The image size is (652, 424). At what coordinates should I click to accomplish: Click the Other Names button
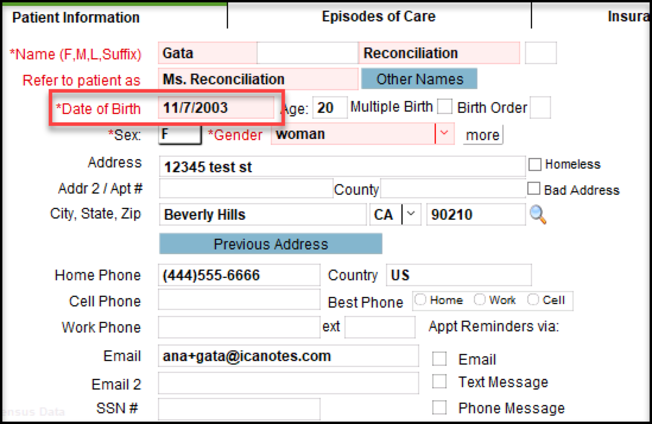tap(419, 79)
